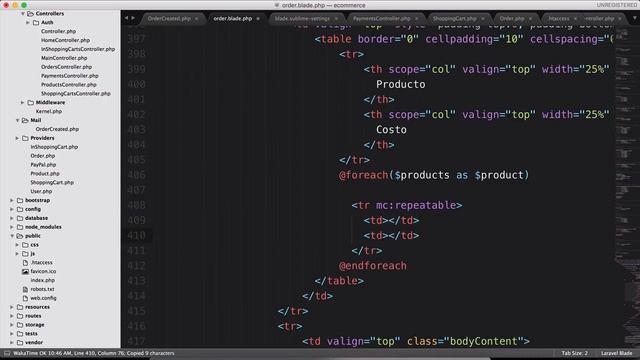Expand the css folder
Viewport: 640px width, 360px height.
click(x=18, y=245)
